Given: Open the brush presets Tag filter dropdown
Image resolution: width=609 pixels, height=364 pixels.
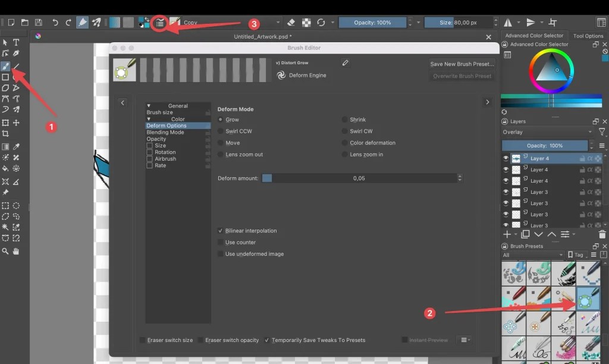Looking at the screenshot, I should pos(579,254).
